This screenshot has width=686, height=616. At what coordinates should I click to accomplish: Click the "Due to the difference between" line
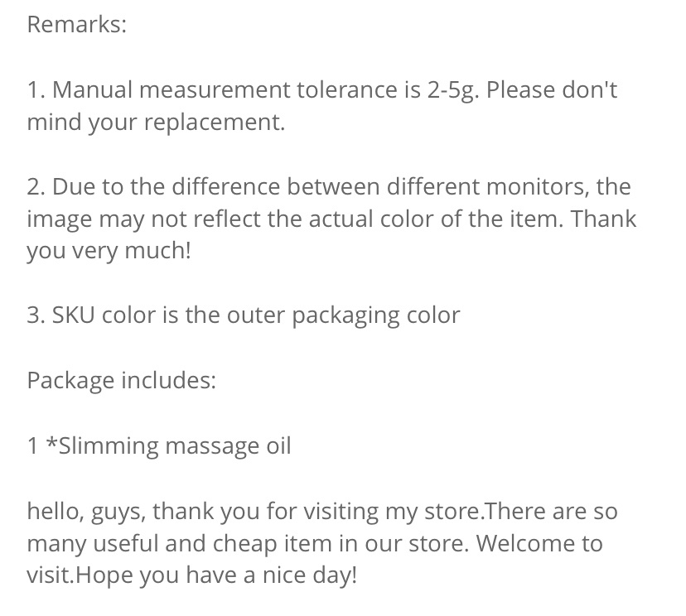tap(329, 186)
